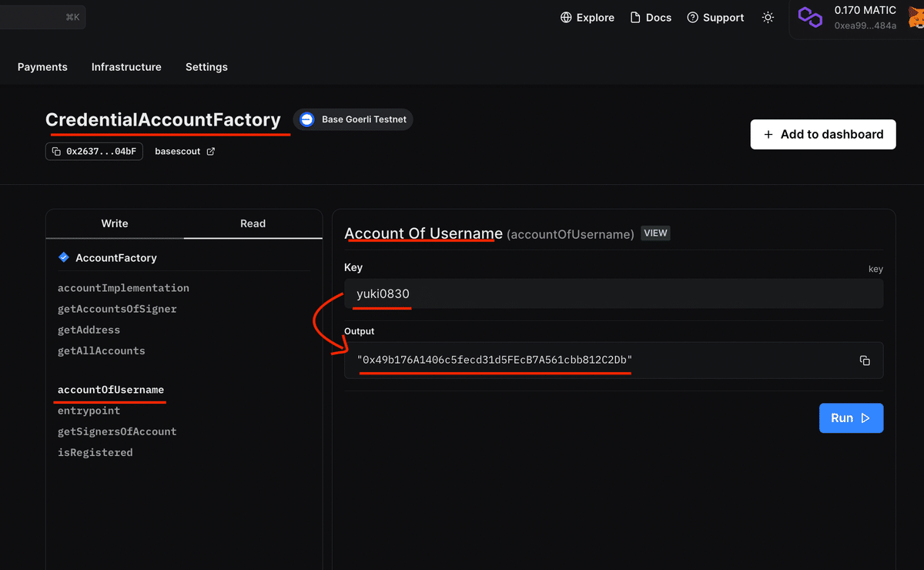Select the getAllAccounts function
This screenshot has height=570, width=924.
click(102, 350)
